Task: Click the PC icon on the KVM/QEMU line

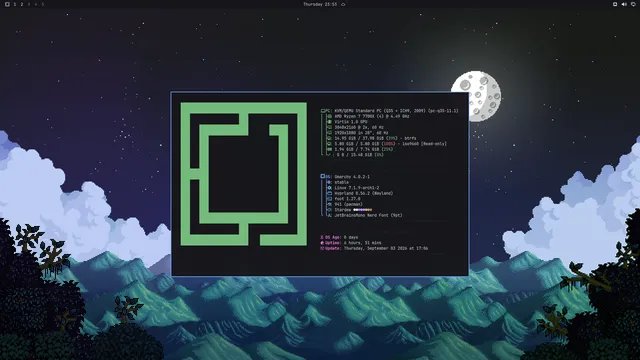Action: (x=323, y=111)
